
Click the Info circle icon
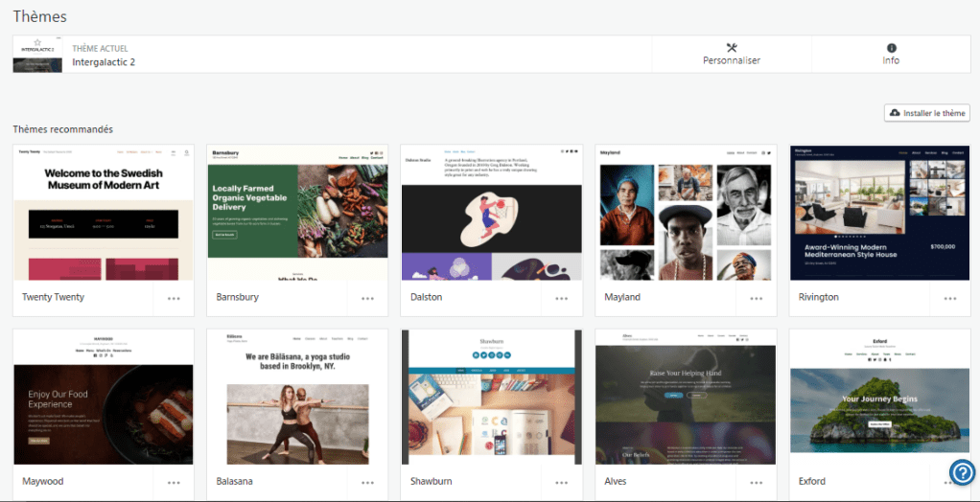(891, 48)
